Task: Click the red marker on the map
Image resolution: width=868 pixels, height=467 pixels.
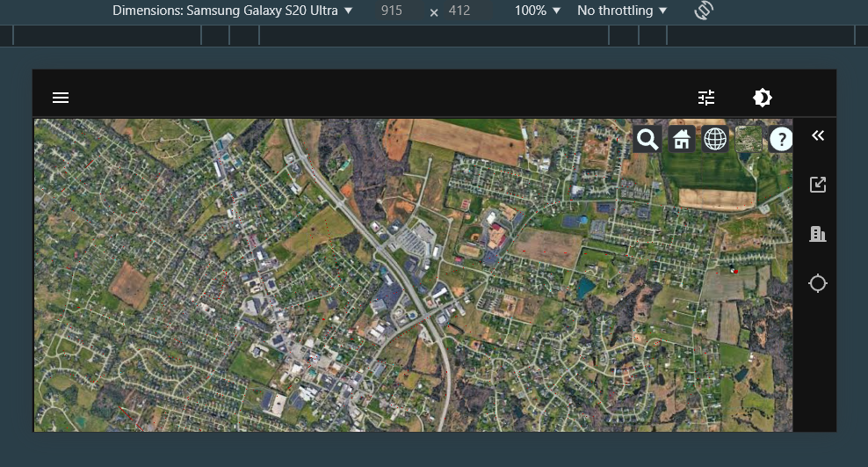Action: (x=735, y=271)
